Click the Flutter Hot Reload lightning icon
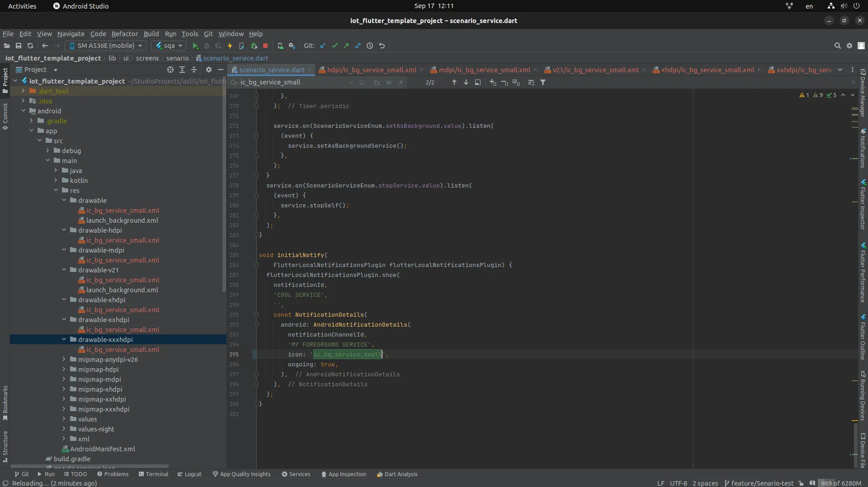The width and height of the screenshot is (868, 487). [230, 46]
